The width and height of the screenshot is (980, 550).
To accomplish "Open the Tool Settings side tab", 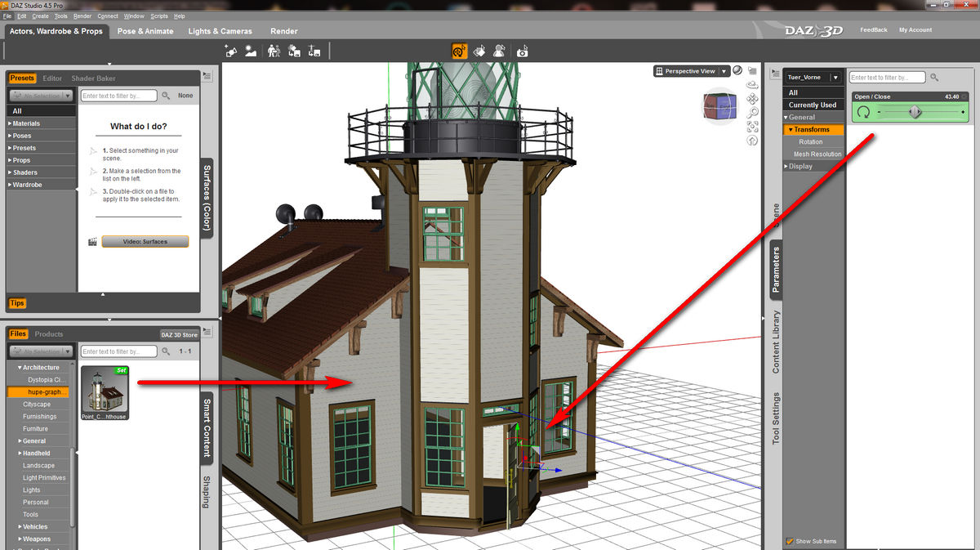I will [x=776, y=419].
